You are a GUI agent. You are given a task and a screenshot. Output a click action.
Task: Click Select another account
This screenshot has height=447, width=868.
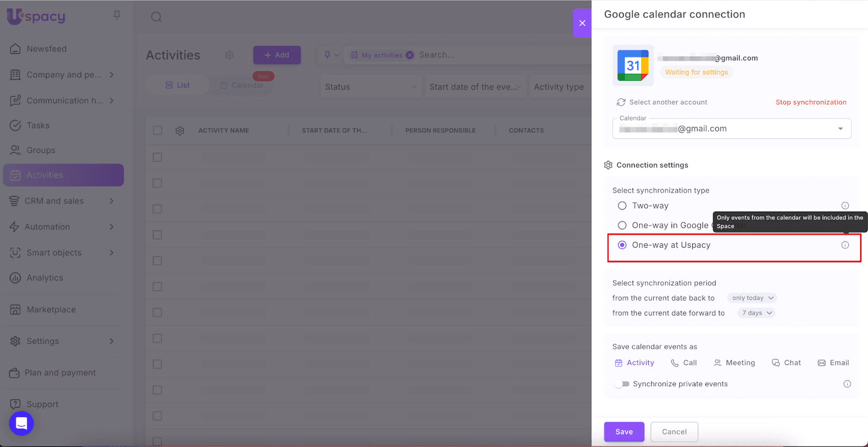click(x=662, y=102)
